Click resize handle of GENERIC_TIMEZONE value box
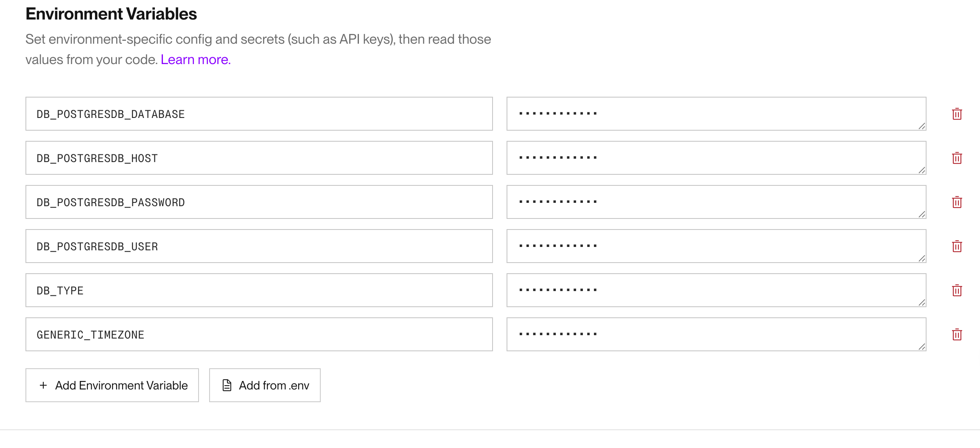 coord(921,347)
